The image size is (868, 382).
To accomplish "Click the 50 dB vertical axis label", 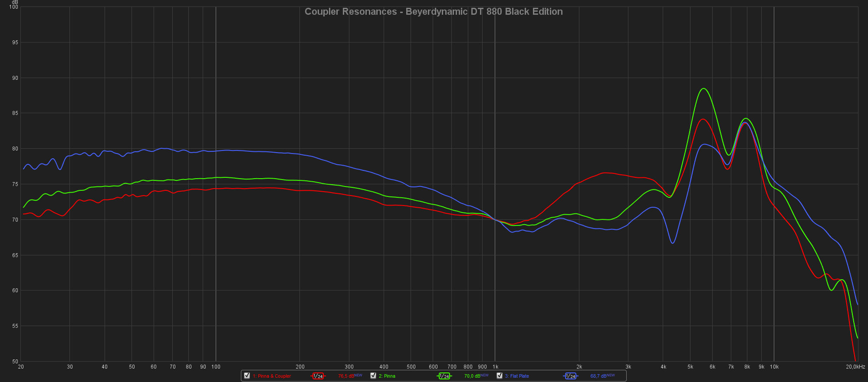I will tap(15, 362).
